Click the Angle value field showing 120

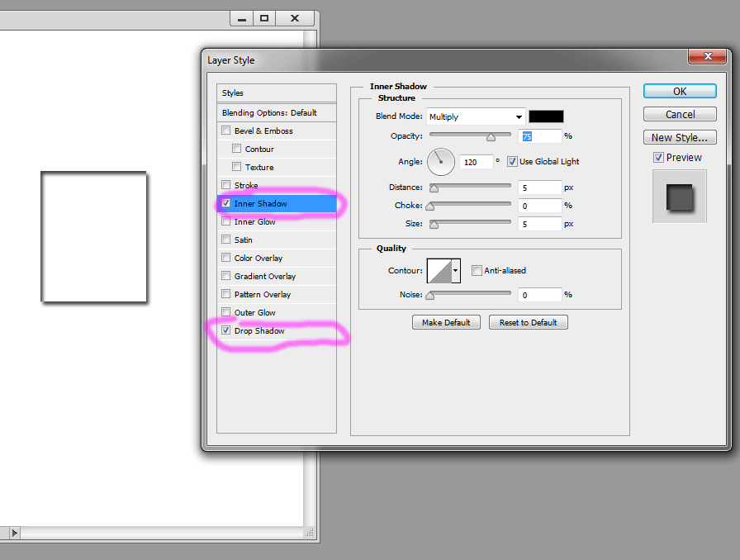coord(477,162)
